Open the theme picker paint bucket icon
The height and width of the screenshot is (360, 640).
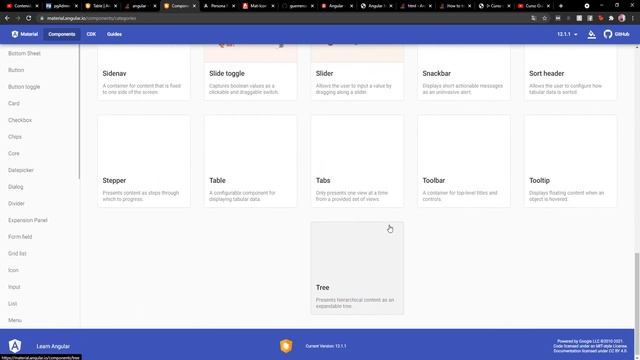(591, 34)
